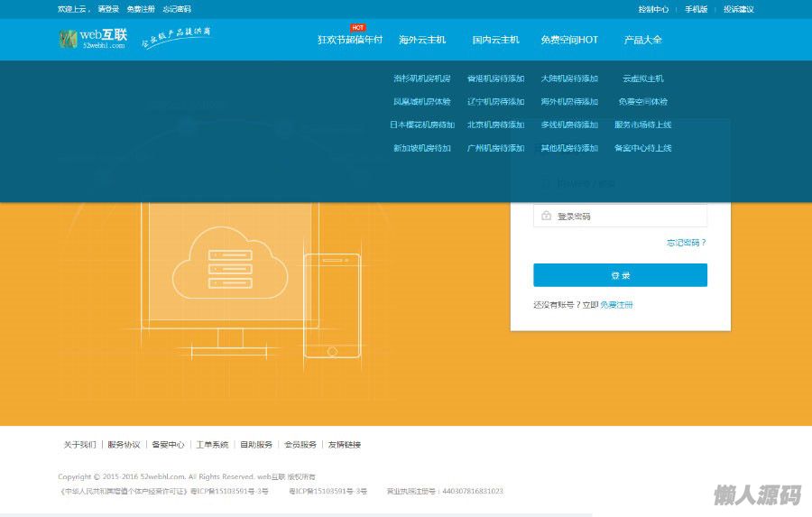Screen dimensions: 812x517
Task: Click 免费注册 link below login button
Action: click(616, 305)
